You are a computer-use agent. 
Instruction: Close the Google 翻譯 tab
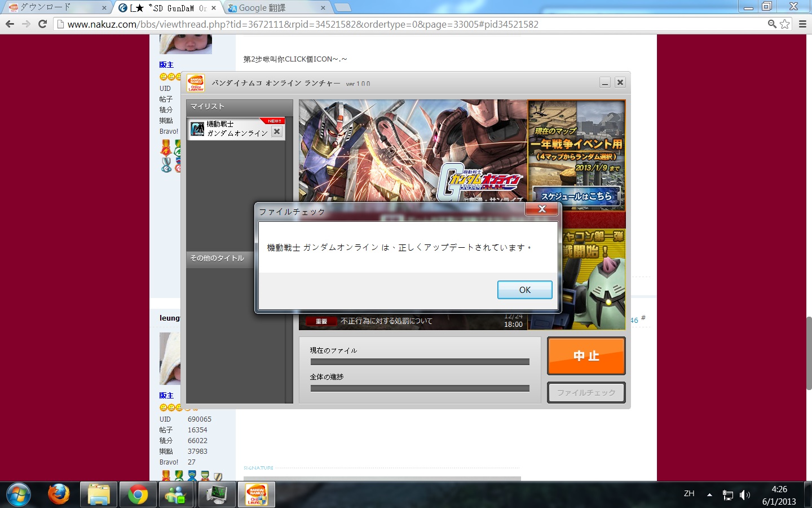[x=323, y=8]
